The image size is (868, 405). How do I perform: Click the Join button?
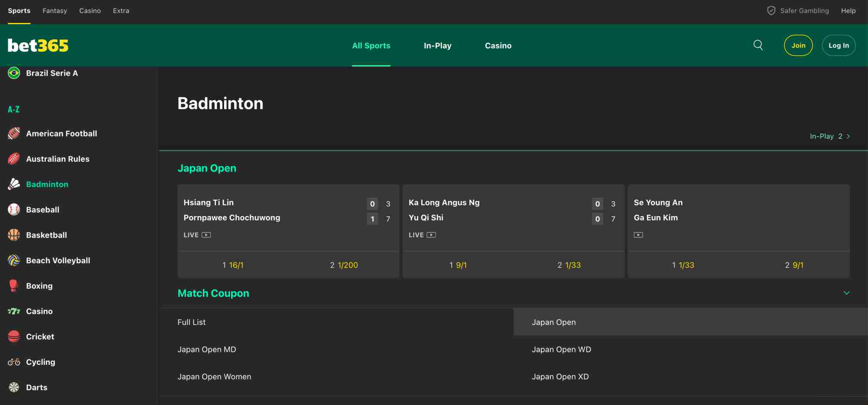click(798, 45)
